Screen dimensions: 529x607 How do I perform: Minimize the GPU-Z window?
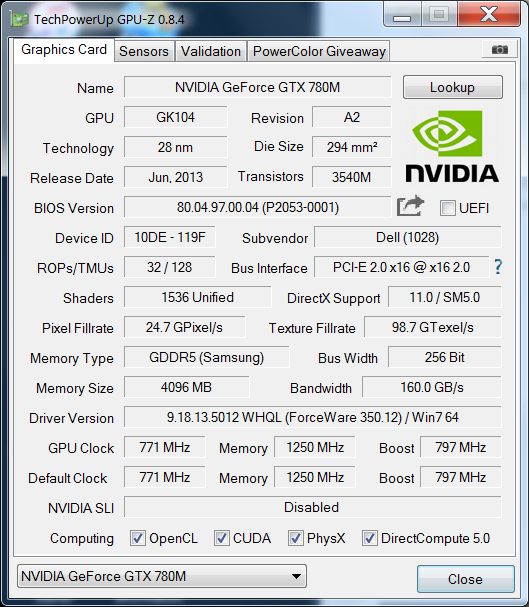pos(401,15)
